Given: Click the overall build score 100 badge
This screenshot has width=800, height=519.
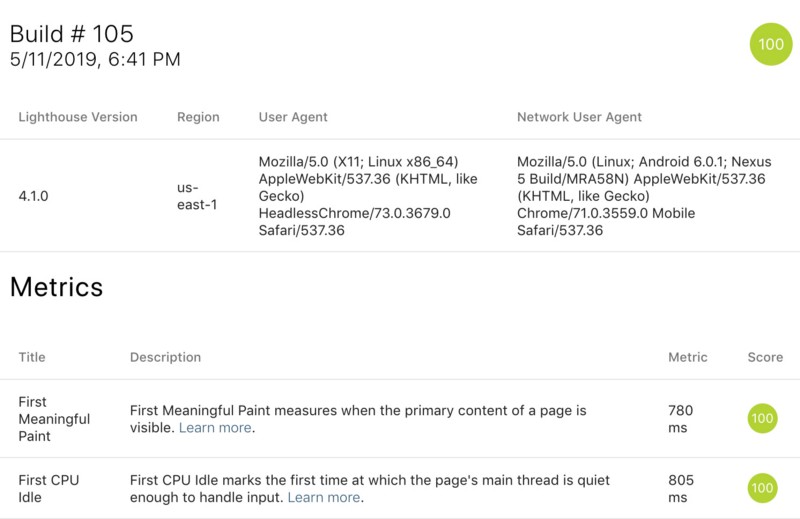Looking at the screenshot, I should pyautogui.click(x=770, y=44).
